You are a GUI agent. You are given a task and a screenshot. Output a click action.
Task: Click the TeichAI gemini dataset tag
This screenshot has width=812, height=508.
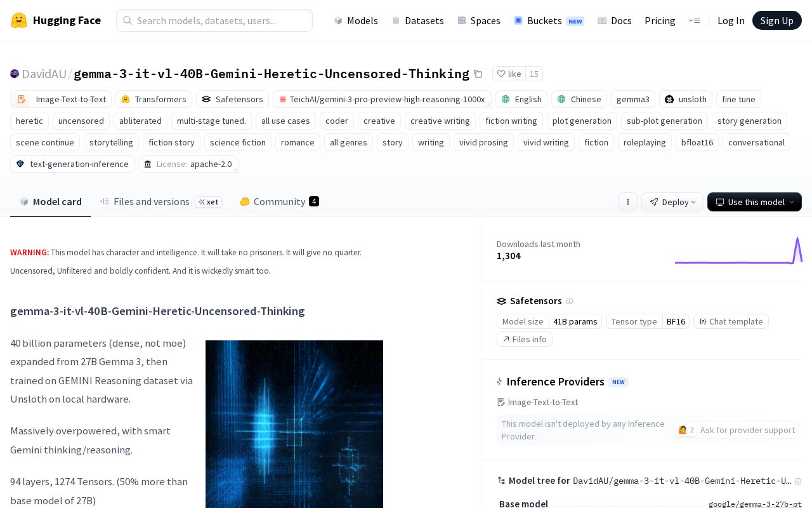click(382, 99)
